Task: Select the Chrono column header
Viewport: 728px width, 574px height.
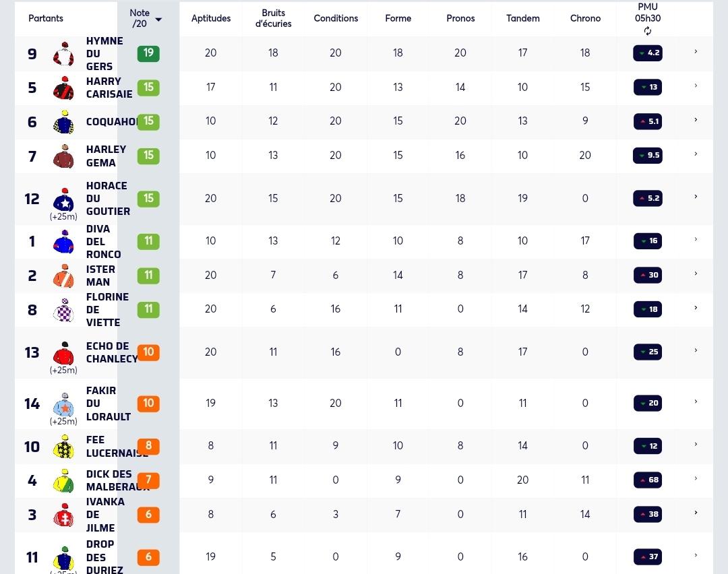Action: (x=585, y=18)
